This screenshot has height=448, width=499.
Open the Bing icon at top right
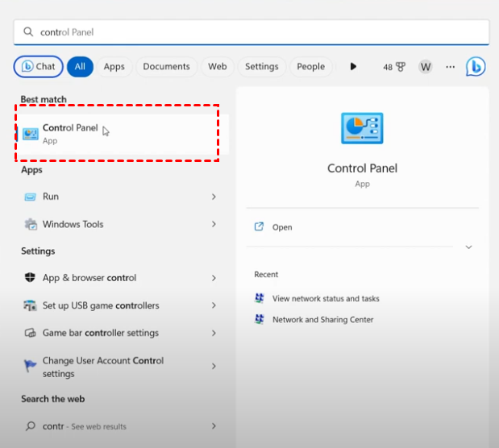click(x=476, y=67)
